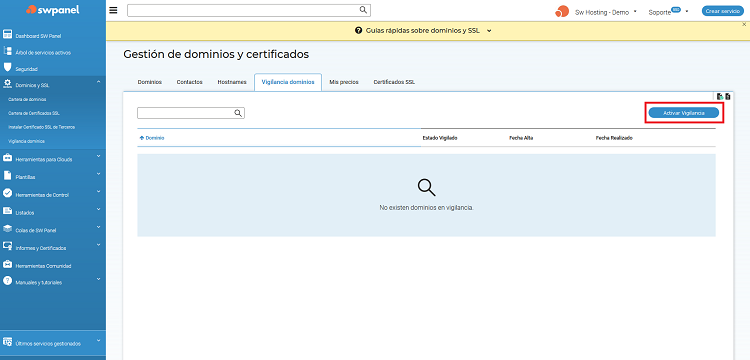Screen dimensions: 750x360
Task: Click the swpanel logo
Action: tap(53, 10)
